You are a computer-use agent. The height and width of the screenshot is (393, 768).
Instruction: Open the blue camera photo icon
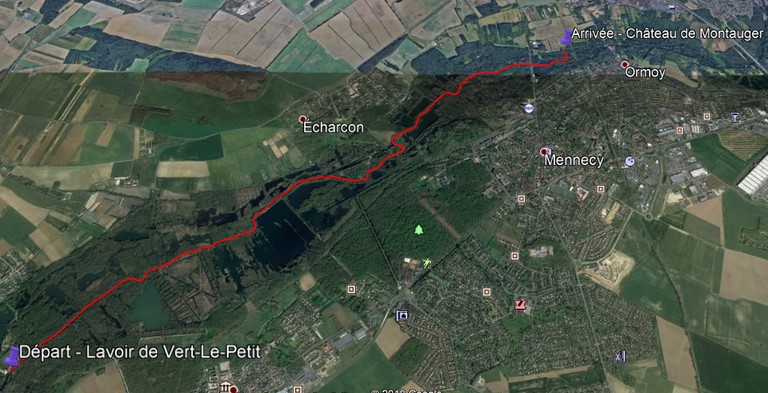point(401,315)
